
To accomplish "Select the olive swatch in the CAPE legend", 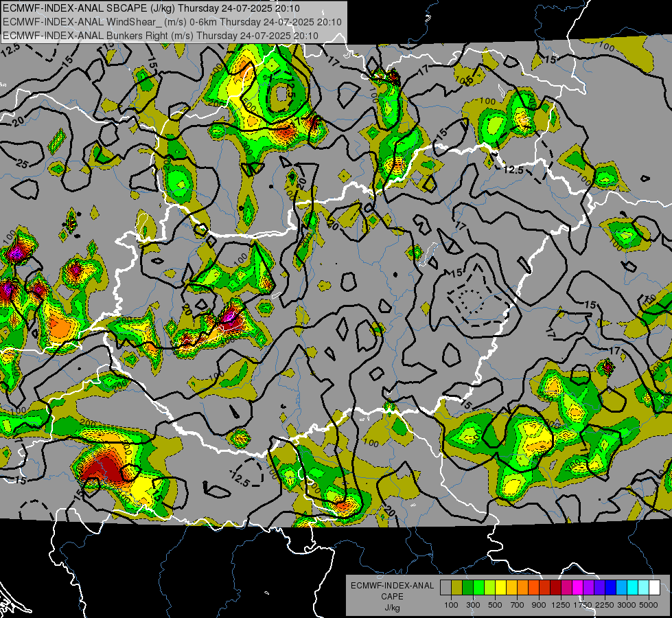I will coord(457,588).
